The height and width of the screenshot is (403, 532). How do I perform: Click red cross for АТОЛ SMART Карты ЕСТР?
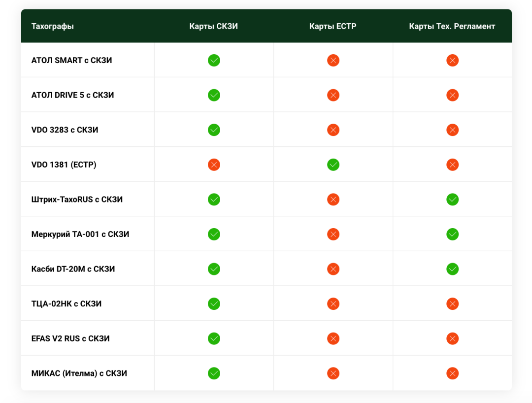click(x=333, y=61)
